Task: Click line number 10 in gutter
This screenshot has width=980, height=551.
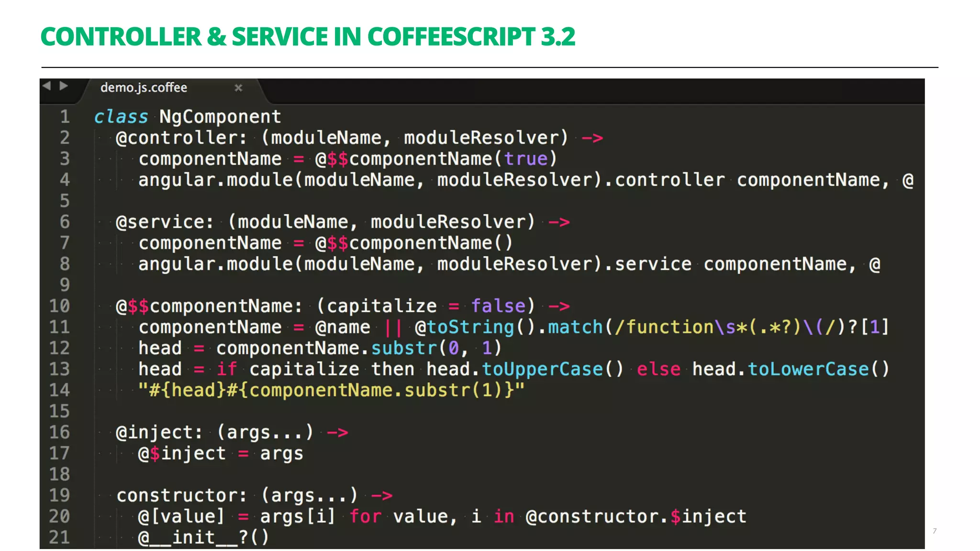Action: pyautogui.click(x=59, y=306)
